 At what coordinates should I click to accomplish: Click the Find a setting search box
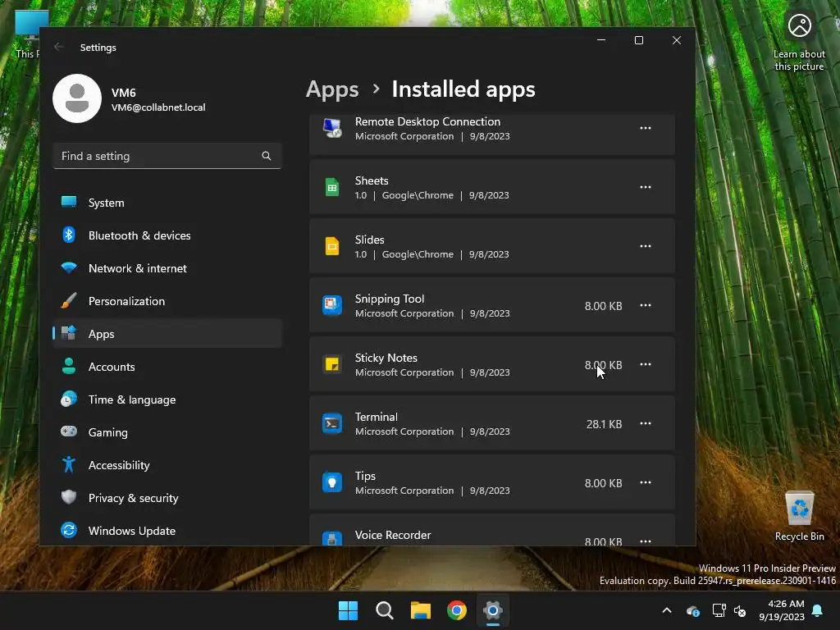167,156
